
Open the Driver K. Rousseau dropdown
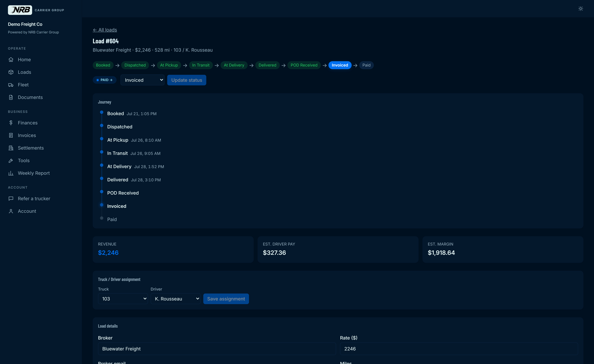tap(175, 299)
